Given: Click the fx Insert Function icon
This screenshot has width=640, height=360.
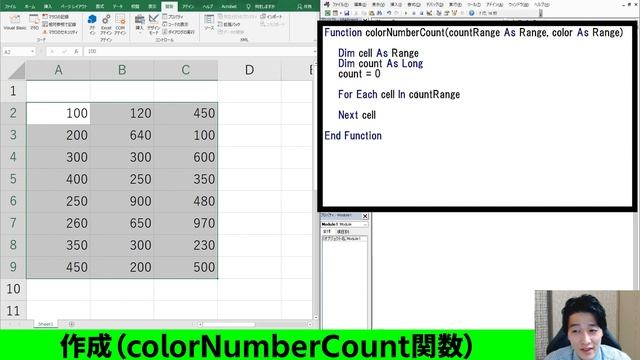Looking at the screenshot, I should click(76, 51).
